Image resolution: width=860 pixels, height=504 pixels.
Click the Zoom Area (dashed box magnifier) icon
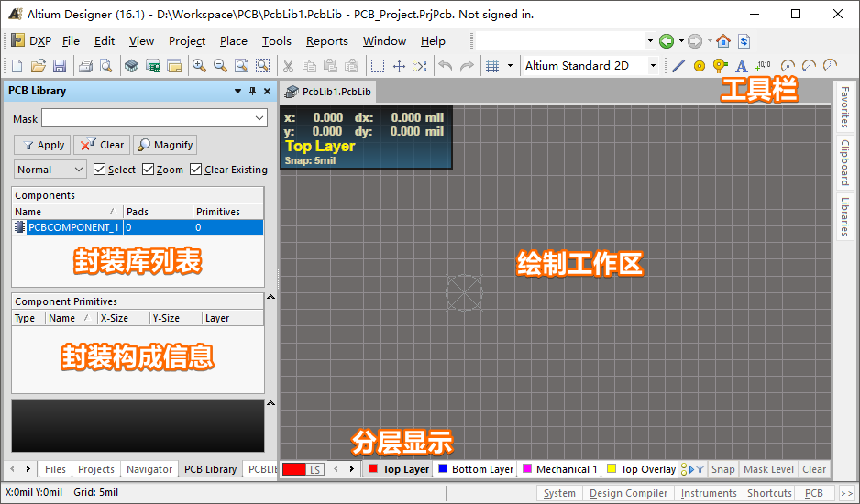[x=263, y=66]
